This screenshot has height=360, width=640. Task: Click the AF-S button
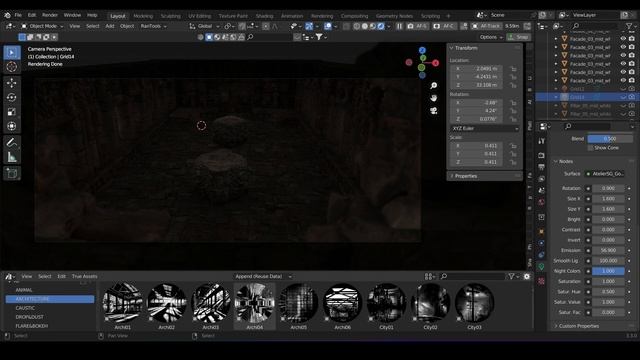click(418, 26)
